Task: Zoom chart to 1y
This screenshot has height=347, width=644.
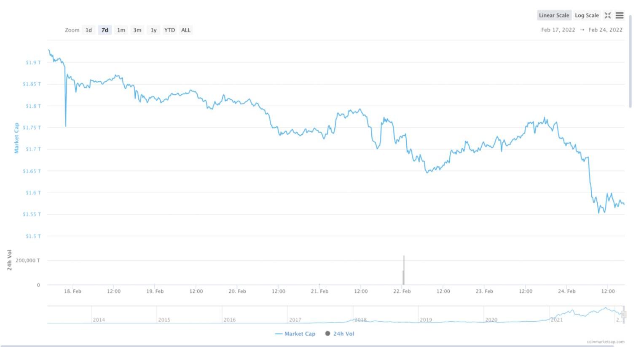Action: 153,30
